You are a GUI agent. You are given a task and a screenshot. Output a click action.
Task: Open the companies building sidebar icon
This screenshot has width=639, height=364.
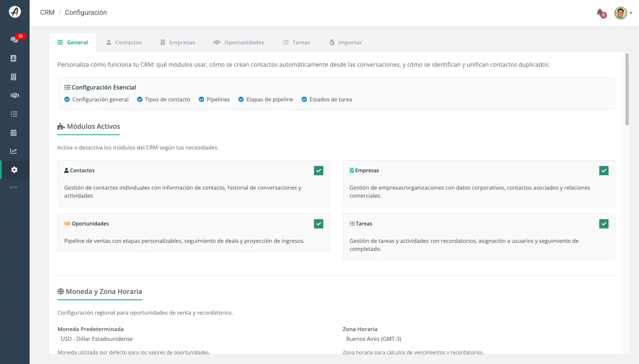coord(14,77)
